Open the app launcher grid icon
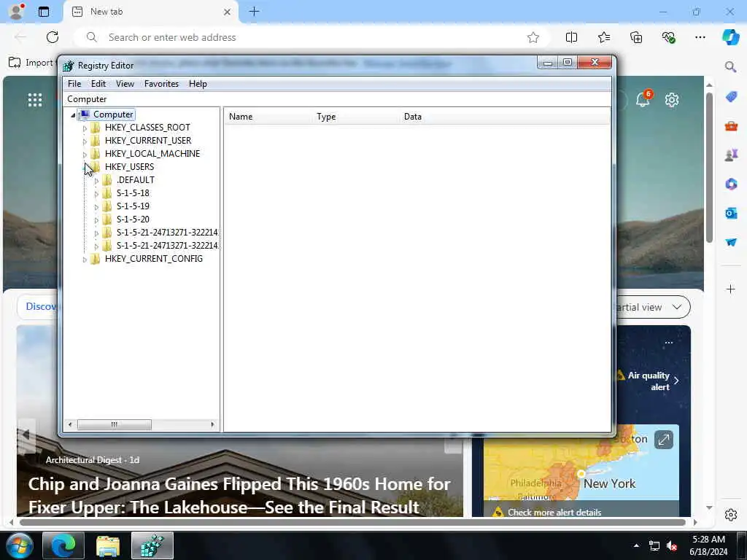Image resolution: width=747 pixels, height=560 pixels. coord(35,100)
